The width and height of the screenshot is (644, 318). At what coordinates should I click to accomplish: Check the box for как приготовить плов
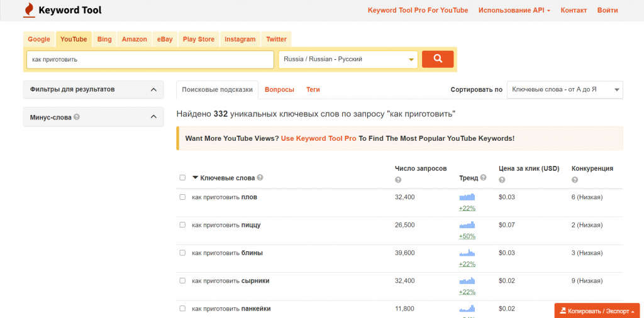182,197
